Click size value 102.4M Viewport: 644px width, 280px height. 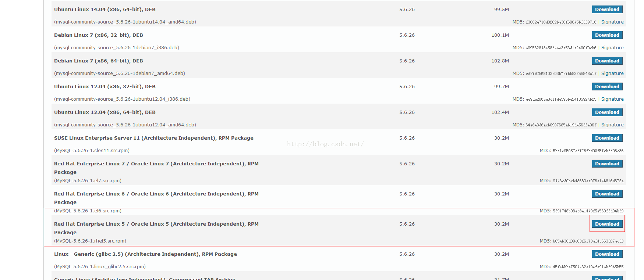[x=500, y=112]
